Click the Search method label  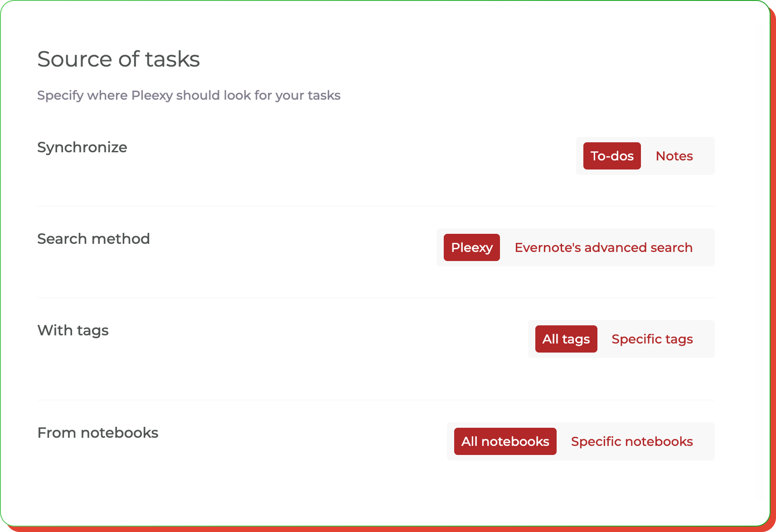[x=93, y=239]
